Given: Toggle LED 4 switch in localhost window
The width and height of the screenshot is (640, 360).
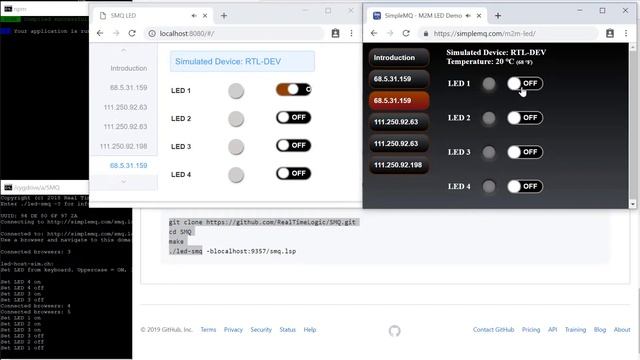Looking at the screenshot, I should click(x=293, y=173).
